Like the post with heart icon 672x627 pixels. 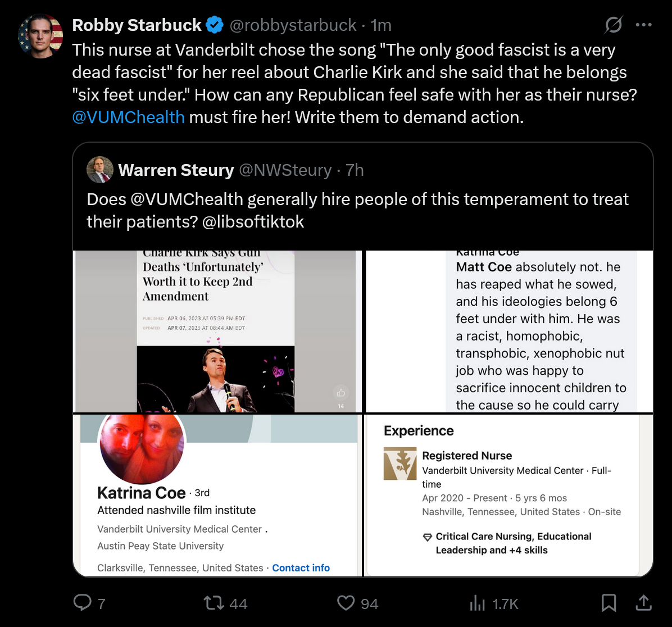pos(346,603)
